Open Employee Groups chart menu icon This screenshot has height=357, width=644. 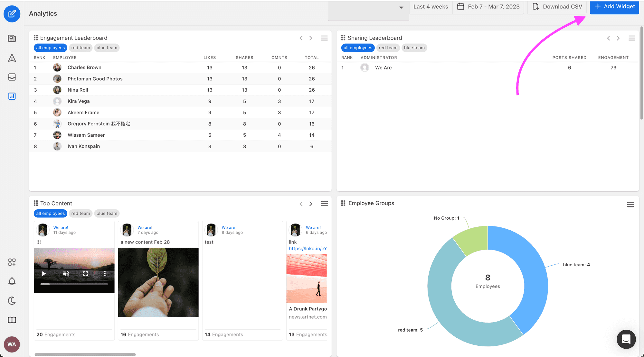(630, 204)
